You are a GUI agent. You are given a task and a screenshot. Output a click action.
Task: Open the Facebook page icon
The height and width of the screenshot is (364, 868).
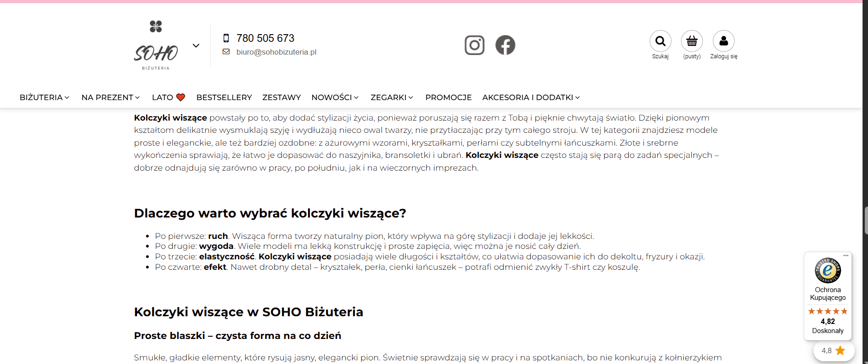click(505, 45)
